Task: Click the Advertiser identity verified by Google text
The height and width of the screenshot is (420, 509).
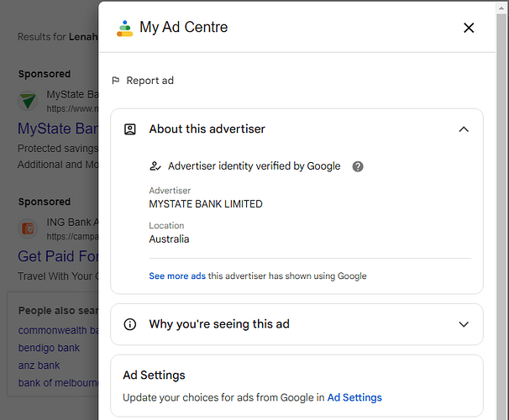Action: (x=254, y=165)
